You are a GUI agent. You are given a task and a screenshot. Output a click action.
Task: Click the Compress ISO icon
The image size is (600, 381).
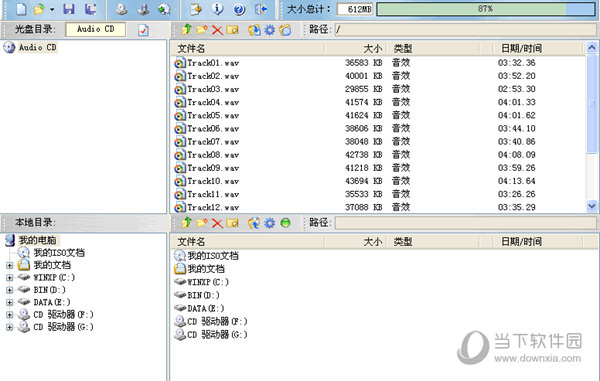[196, 9]
